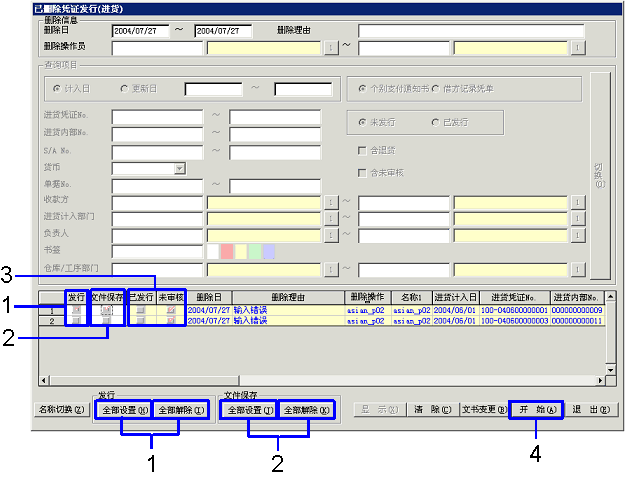Click the 未审核 icon in row 1
This screenshot has width=625, height=479.
(x=171, y=311)
